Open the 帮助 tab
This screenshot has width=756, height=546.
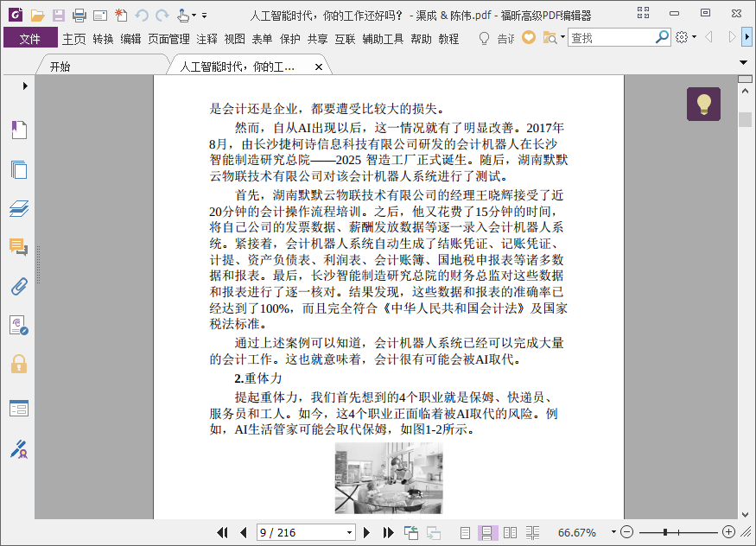[421, 39]
